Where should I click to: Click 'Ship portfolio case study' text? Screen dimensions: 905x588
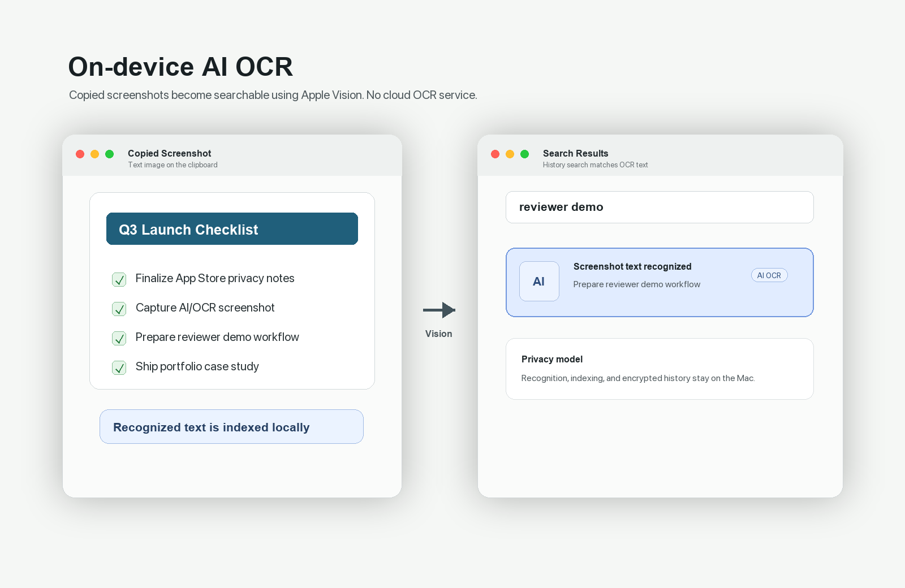pyautogui.click(x=197, y=366)
